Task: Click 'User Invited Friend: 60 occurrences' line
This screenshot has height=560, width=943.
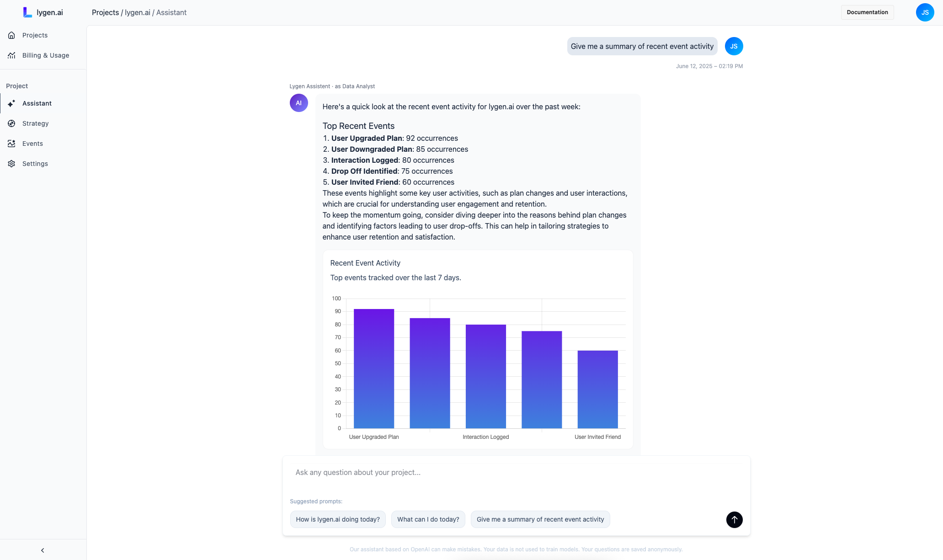Action: [393, 182]
